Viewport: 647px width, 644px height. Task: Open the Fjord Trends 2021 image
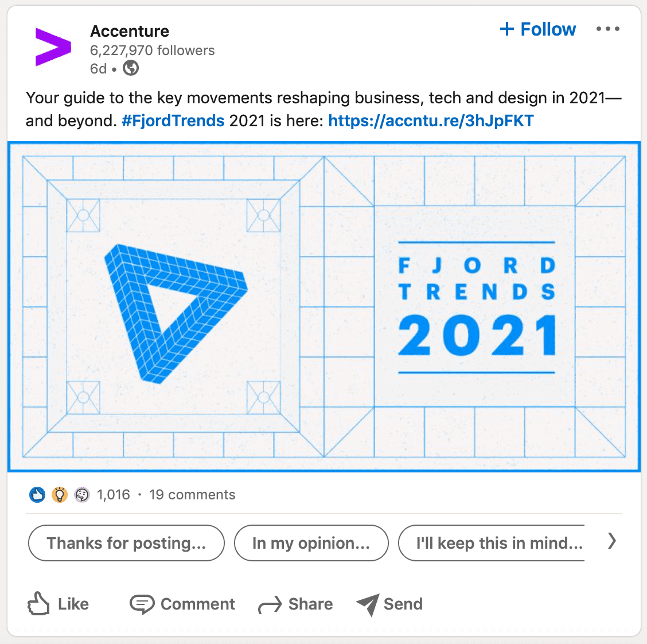tap(323, 307)
